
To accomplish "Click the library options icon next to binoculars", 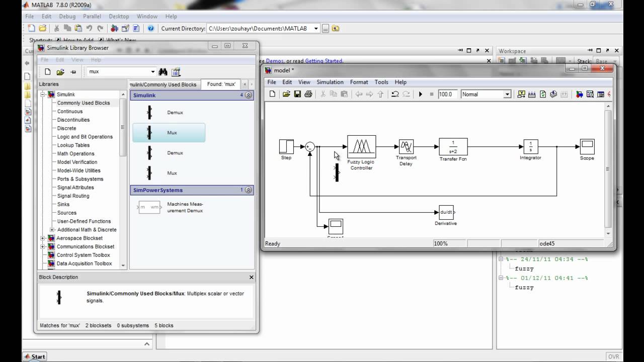I will 176,72.
